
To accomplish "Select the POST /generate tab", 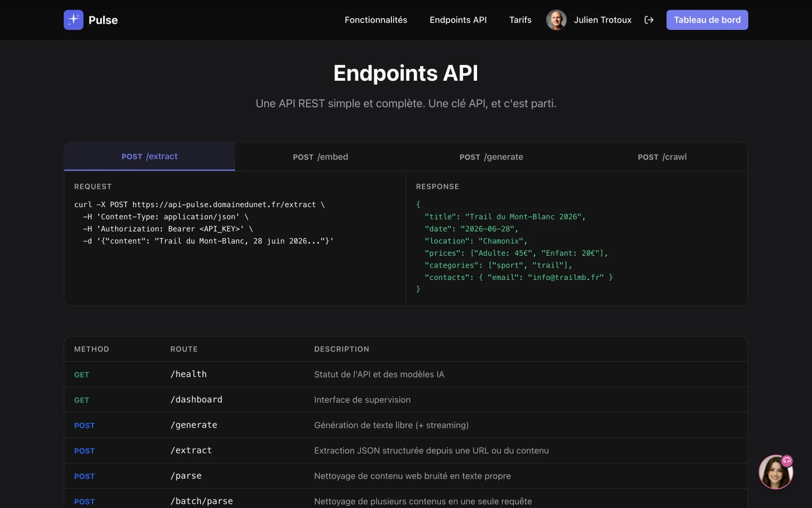I will (x=491, y=157).
